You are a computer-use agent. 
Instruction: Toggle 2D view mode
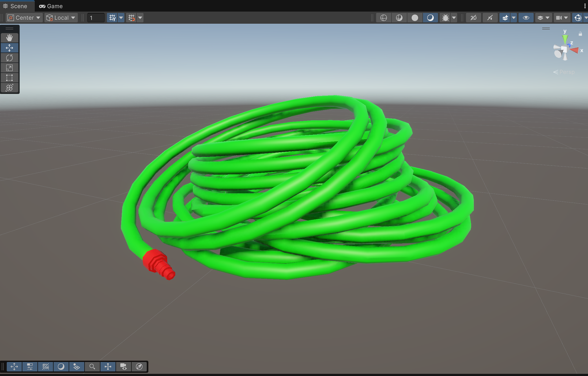pyautogui.click(x=473, y=18)
